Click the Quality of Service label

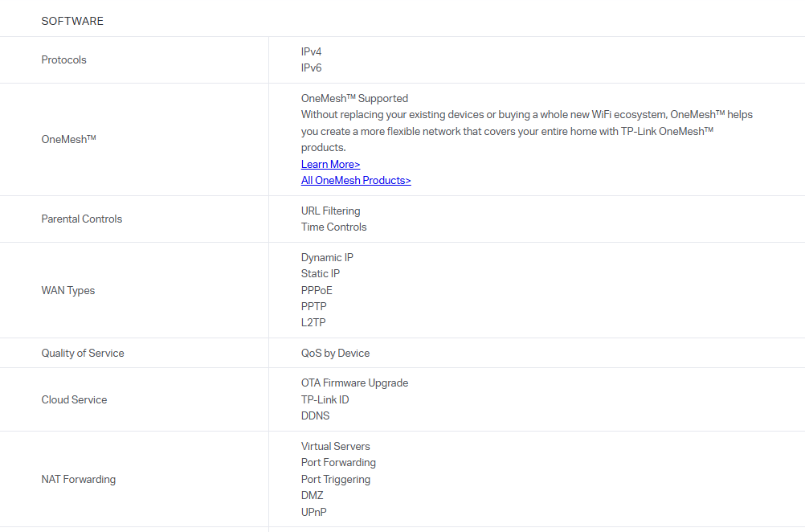point(83,353)
